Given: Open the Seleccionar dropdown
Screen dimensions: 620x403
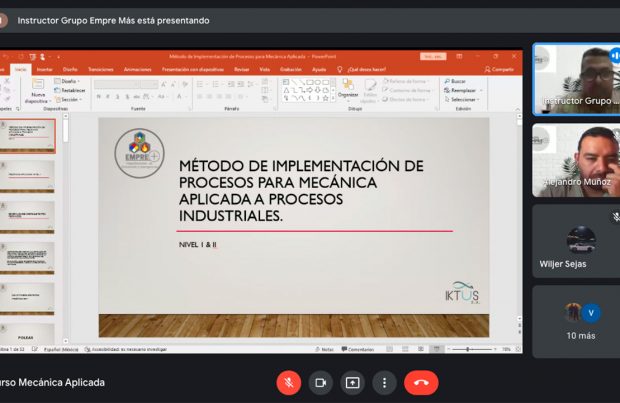Looking at the screenshot, I should [x=462, y=99].
